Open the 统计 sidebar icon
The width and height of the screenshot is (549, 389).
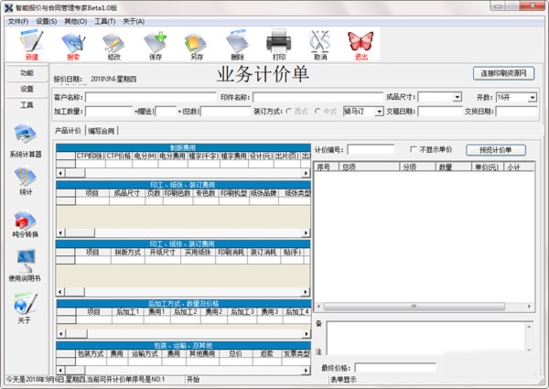pos(25,181)
